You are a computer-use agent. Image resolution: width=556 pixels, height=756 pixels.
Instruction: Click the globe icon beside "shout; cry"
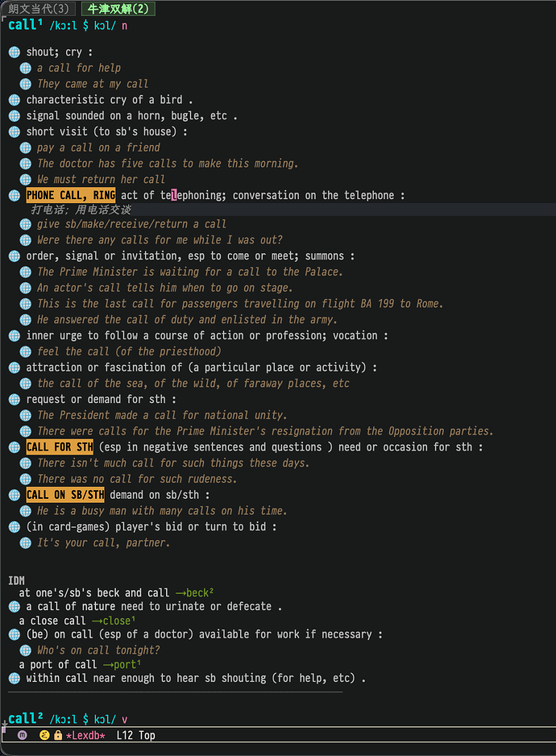point(14,52)
